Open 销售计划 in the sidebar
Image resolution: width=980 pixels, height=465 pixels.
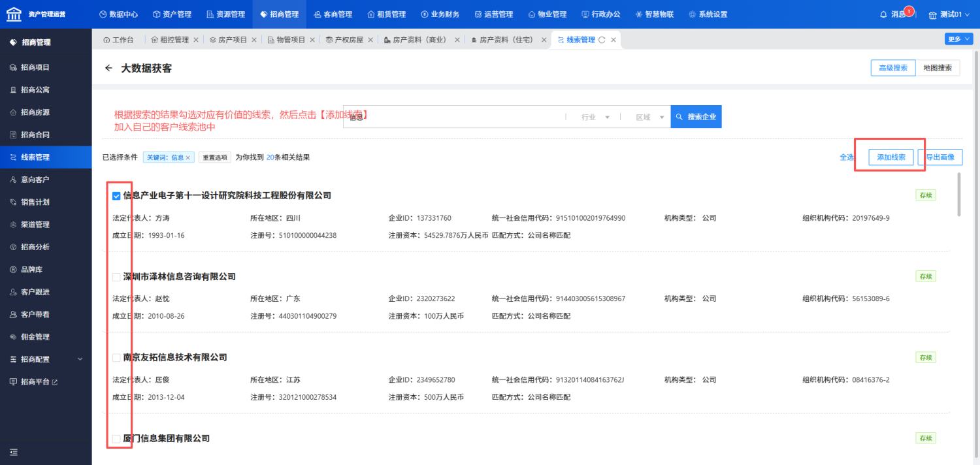tap(46, 202)
